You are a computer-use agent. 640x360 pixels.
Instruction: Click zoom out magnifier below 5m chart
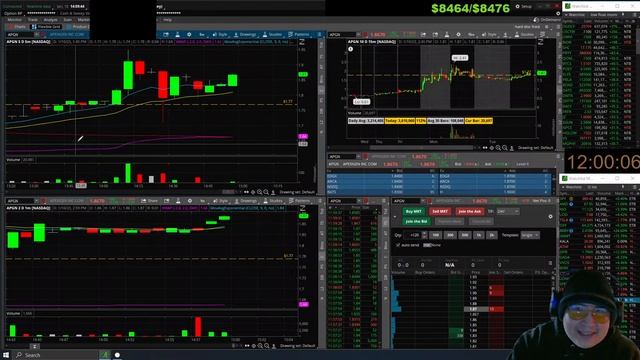pyautogui.click(x=266, y=192)
